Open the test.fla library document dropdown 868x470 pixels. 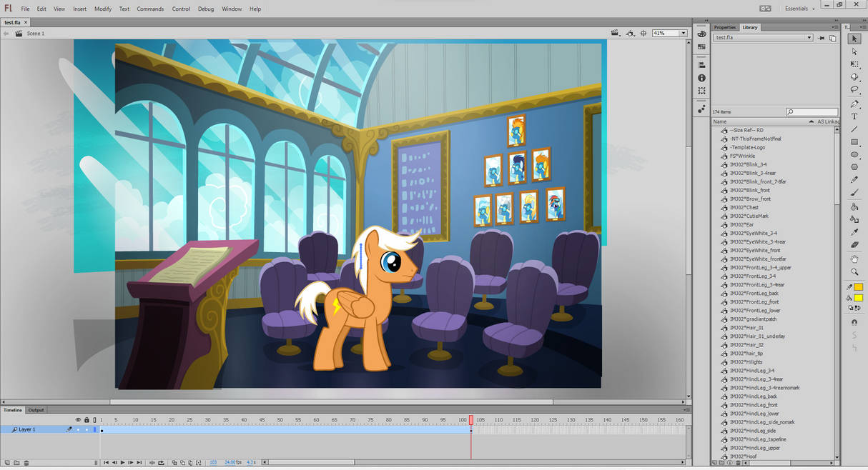click(x=809, y=37)
